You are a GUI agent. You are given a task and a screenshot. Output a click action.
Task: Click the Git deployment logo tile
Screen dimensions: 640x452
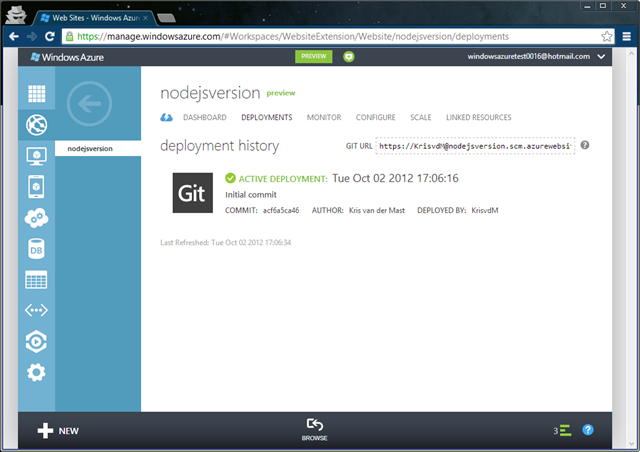pos(193,193)
